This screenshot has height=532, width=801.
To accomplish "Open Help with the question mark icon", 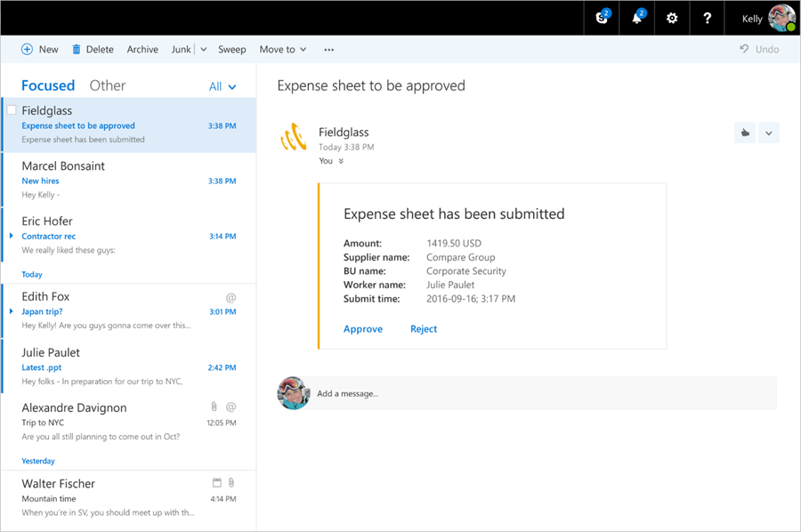I will [707, 18].
